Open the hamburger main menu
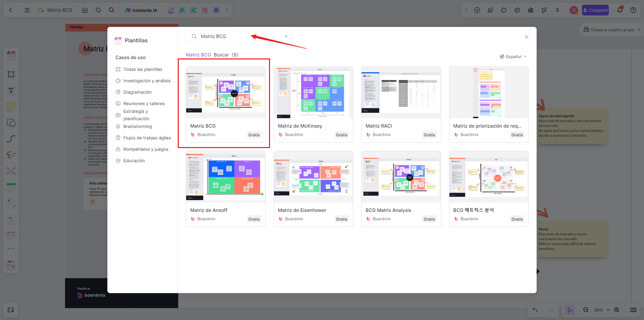 (27, 10)
